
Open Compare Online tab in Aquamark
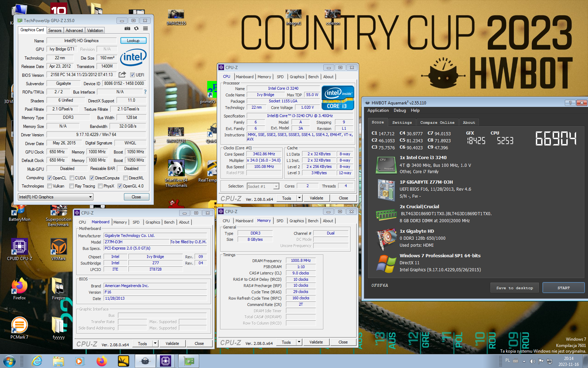pos(437,122)
